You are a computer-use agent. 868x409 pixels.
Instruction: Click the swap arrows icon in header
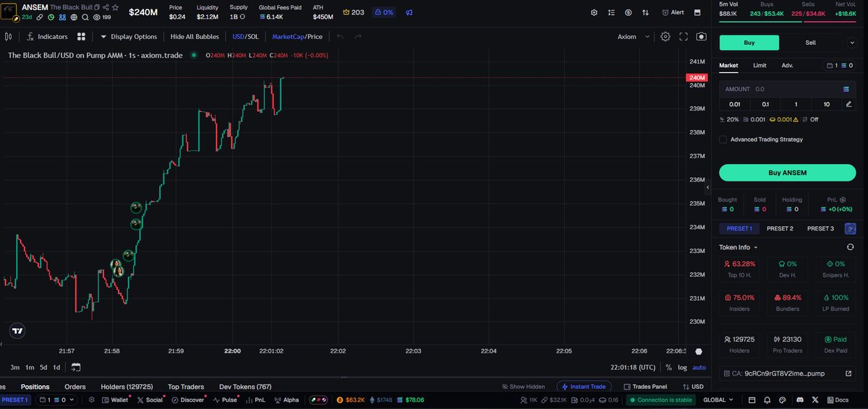[645, 12]
